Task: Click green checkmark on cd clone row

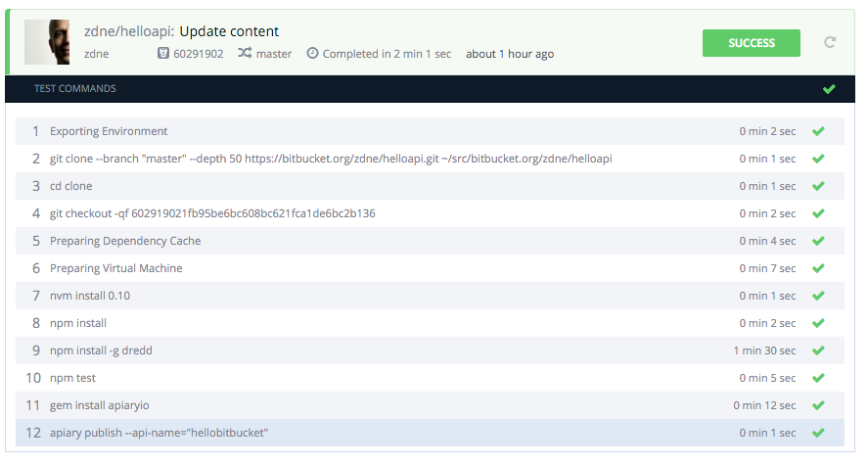Action: (818, 186)
